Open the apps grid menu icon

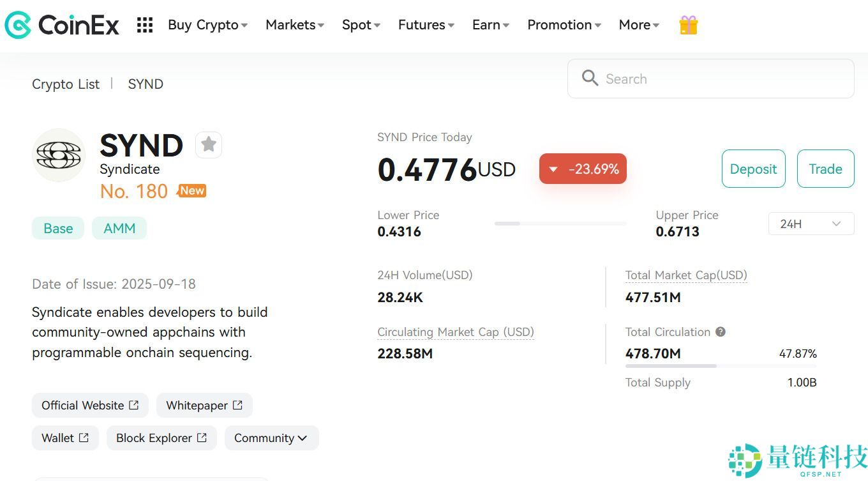[145, 25]
